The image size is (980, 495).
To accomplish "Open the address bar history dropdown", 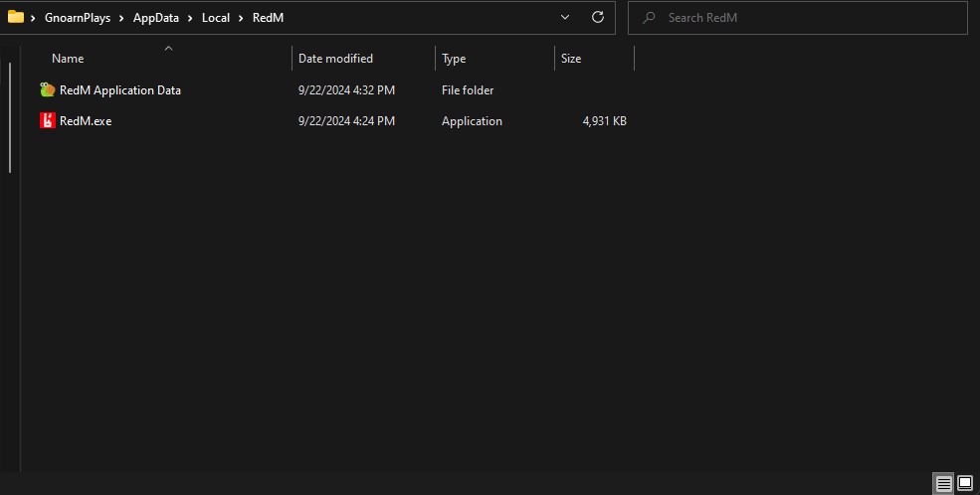I will pyautogui.click(x=565, y=18).
